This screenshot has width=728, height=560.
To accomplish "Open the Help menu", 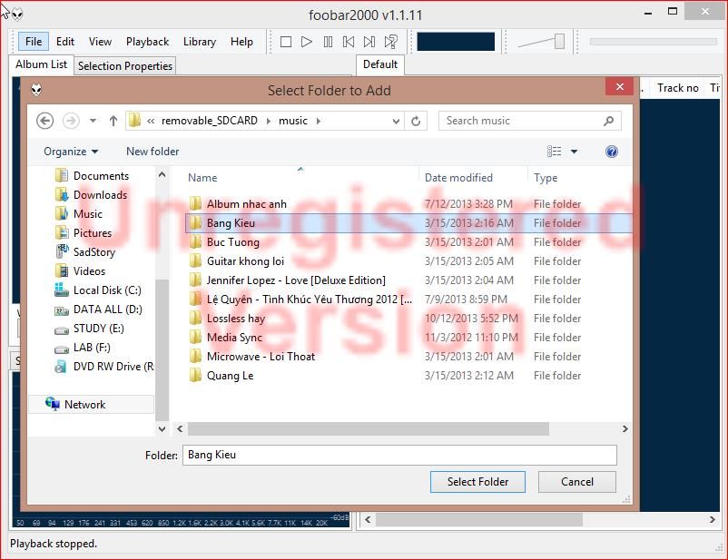I will click(x=241, y=42).
